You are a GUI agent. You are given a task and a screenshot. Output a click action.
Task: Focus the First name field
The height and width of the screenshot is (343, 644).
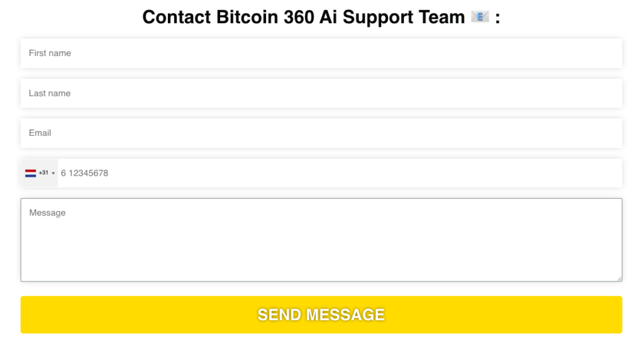click(321, 53)
